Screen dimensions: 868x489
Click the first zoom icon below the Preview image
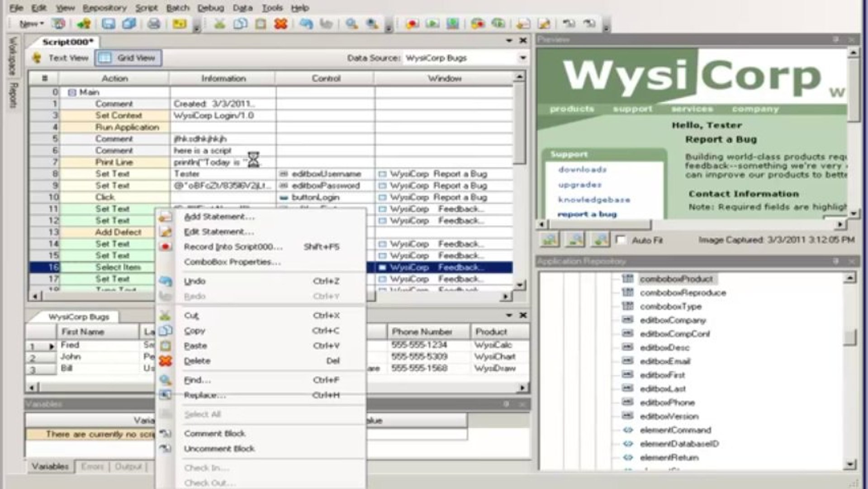[550, 240]
